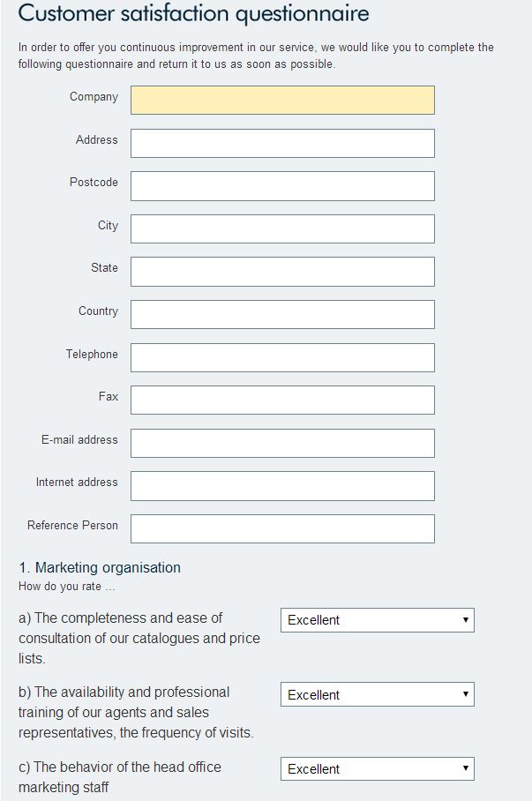
Task: Click the E-mail address field
Action: [x=282, y=443]
